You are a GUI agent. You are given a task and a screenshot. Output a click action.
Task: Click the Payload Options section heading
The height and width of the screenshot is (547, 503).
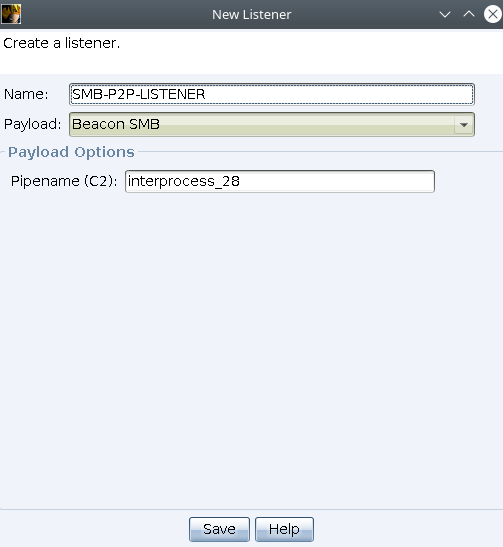71,152
